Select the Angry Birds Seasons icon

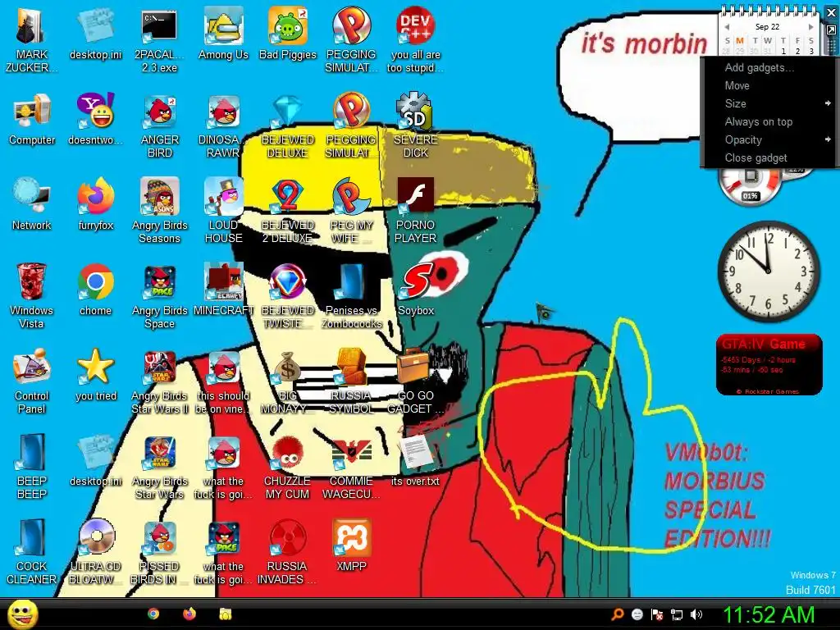point(160,211)
